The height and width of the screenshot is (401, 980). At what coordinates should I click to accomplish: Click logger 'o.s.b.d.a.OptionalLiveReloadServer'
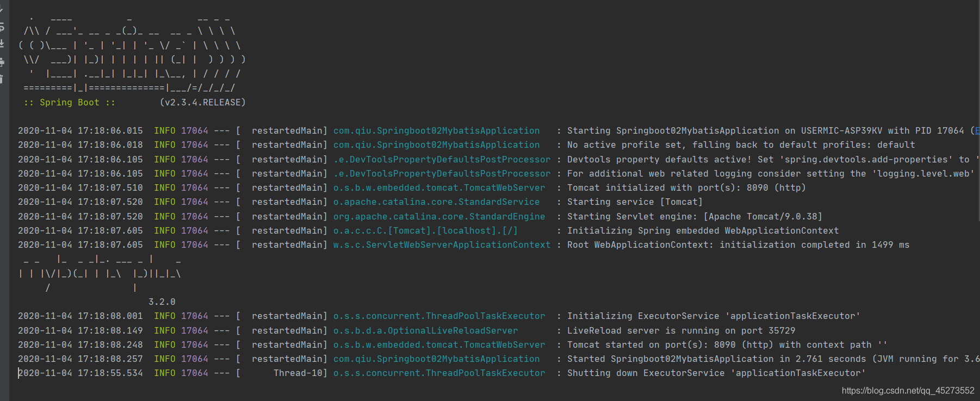click(426, 330)
